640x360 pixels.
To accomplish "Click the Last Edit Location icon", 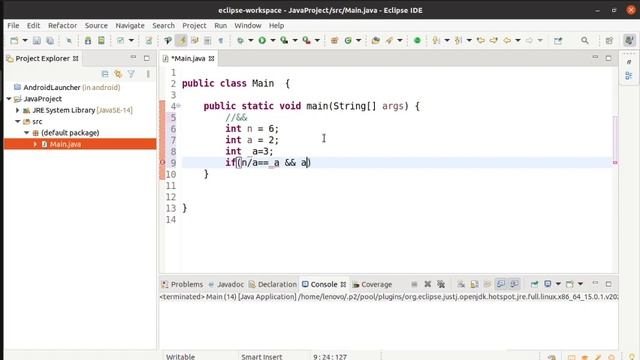I will (481, 40).
